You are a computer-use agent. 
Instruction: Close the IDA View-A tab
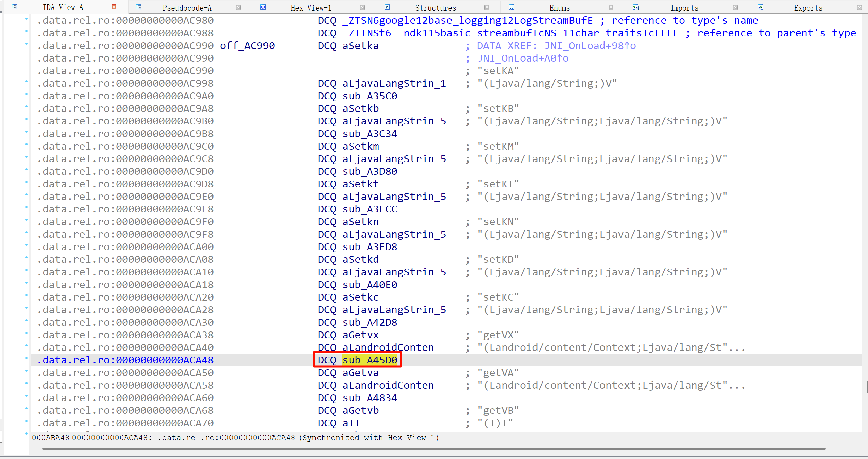[114, 7]
